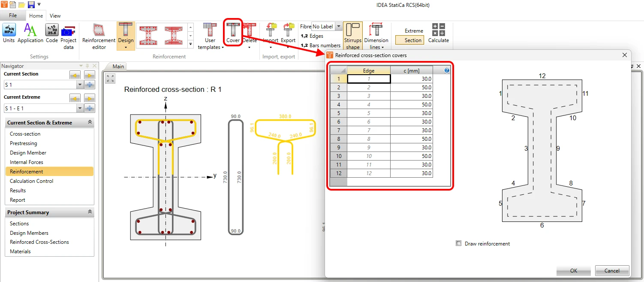Expand the reinforcement template gallery
Viewport: 644px width, 282px height.
coord(190,44)
